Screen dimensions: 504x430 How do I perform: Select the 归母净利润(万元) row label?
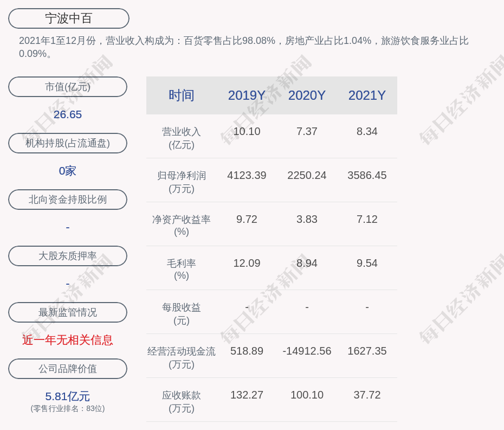(x=182, y=182)
